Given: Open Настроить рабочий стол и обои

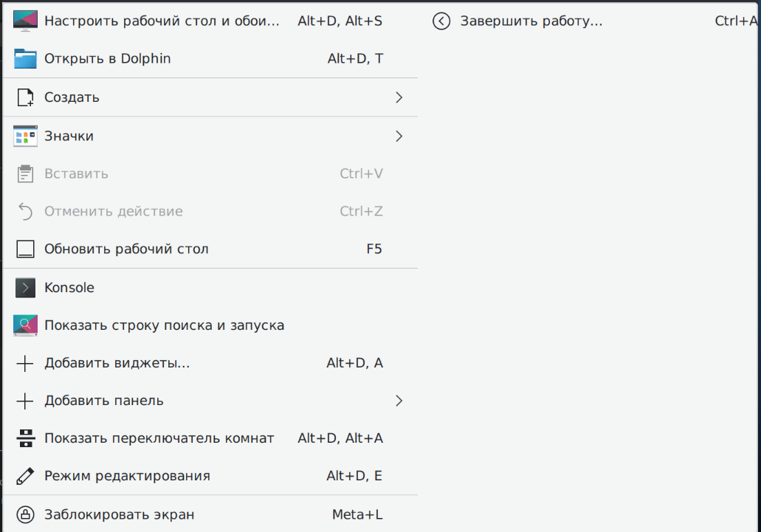Looking at the screenshot, I should click(x=162, y=21).
